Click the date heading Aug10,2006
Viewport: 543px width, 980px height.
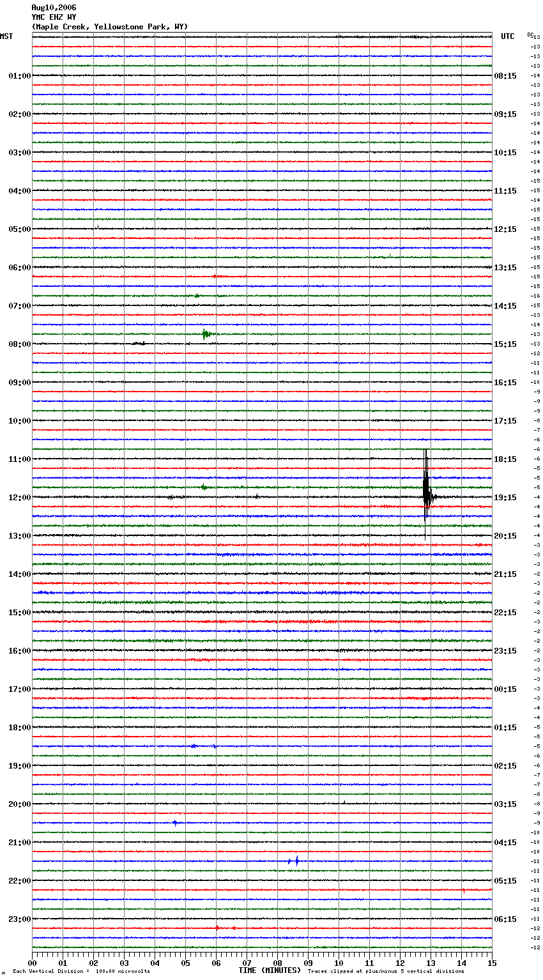[54, 8]
